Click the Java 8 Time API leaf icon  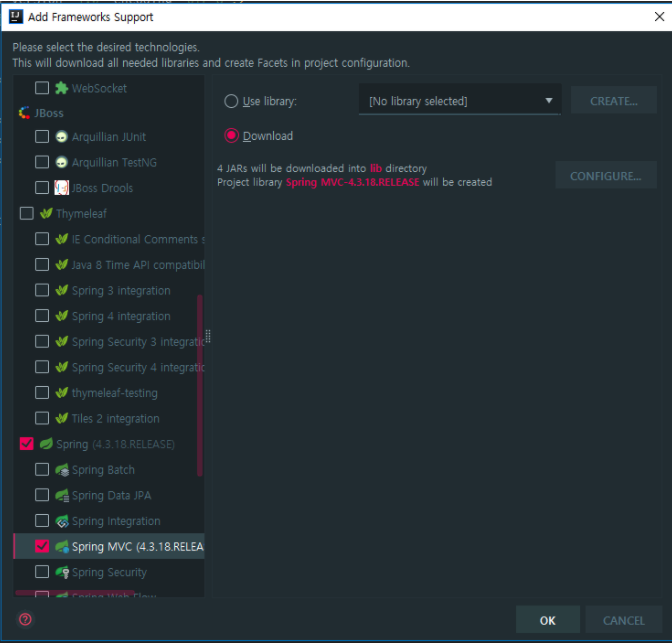click(61, 265)
